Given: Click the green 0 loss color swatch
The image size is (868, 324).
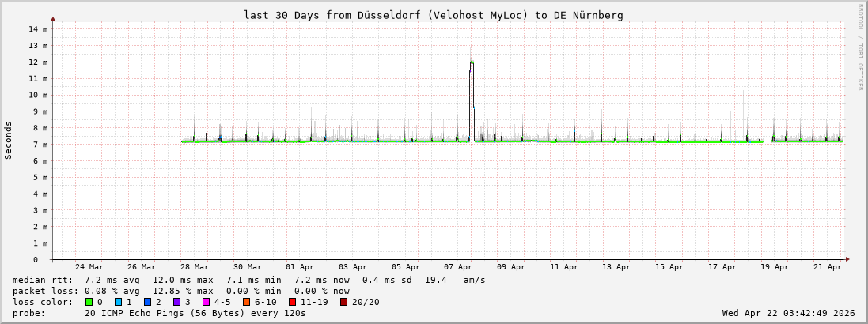Looking at the screenshot, I should tap(89, 302).
